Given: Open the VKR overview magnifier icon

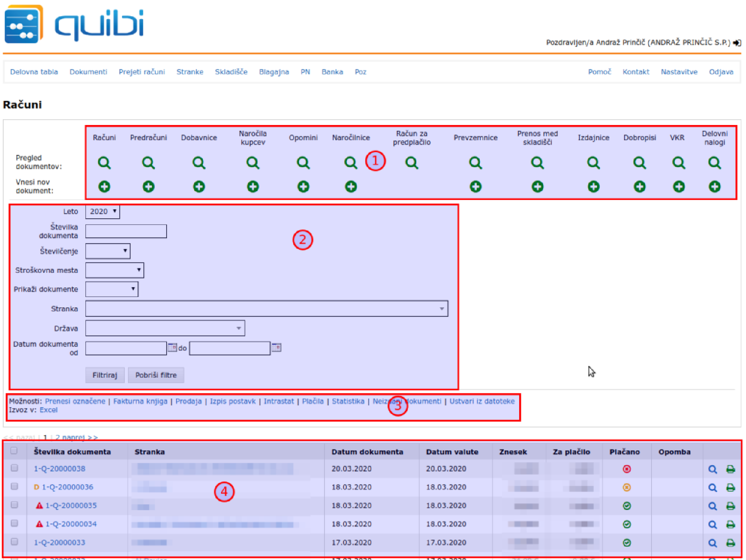Looking at the screenshot, I should [x=678, y=163].
